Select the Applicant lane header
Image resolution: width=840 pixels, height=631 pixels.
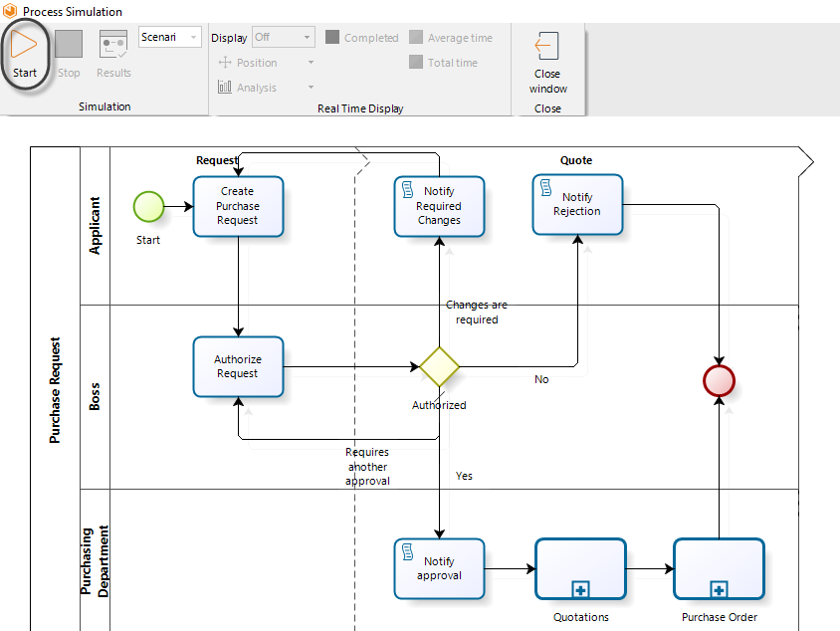pyautogui.click(x=95, y=226)
